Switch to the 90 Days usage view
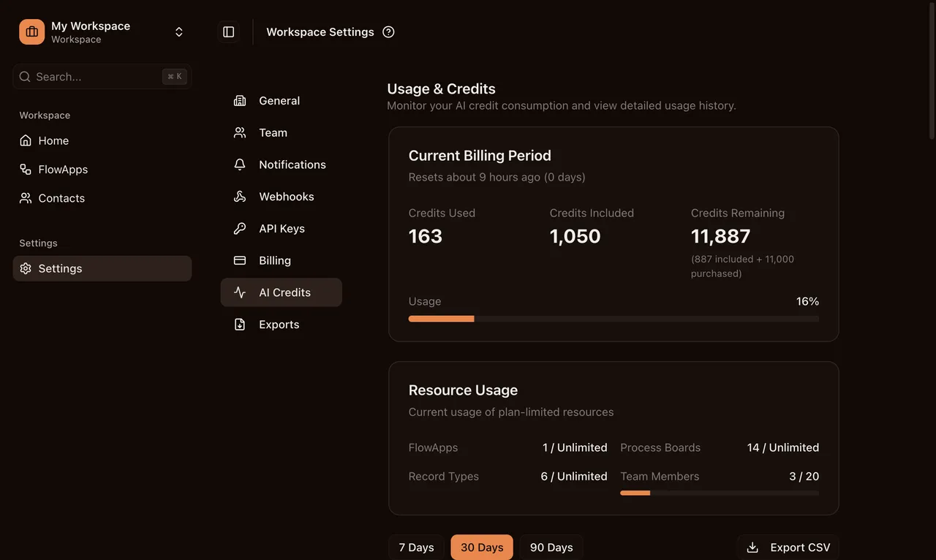936x560 pixels. pos(551,547)
